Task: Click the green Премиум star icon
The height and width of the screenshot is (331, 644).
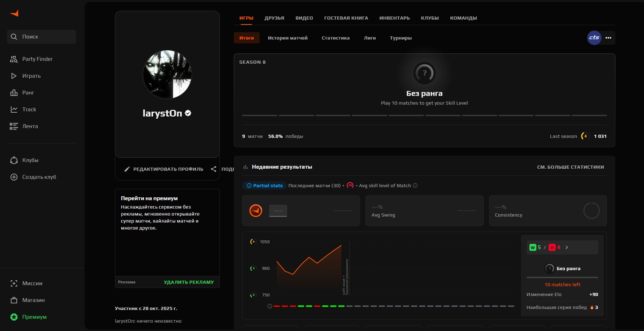Action: point(14,317)
